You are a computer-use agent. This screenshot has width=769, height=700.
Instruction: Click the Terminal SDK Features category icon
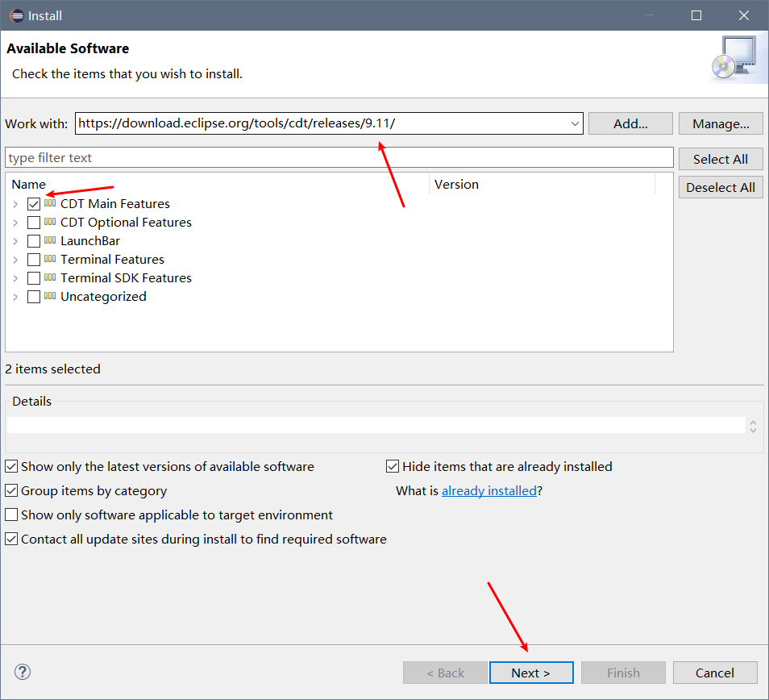point(50,277)
